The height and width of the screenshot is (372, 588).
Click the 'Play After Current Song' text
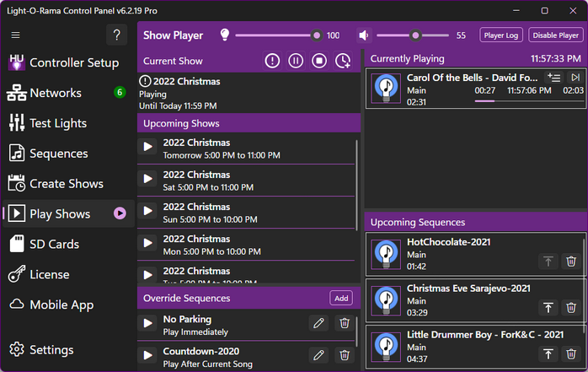pyautogui.click(x=208, y=364)
